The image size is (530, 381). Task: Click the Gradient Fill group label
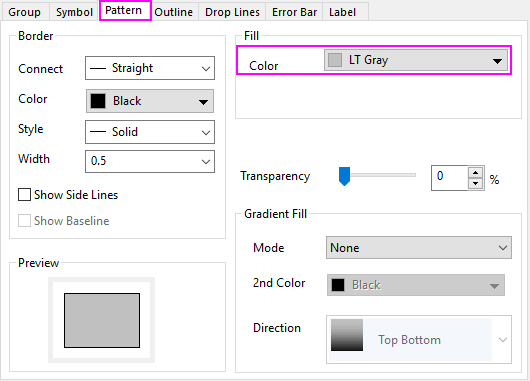(x=275, y=214)
